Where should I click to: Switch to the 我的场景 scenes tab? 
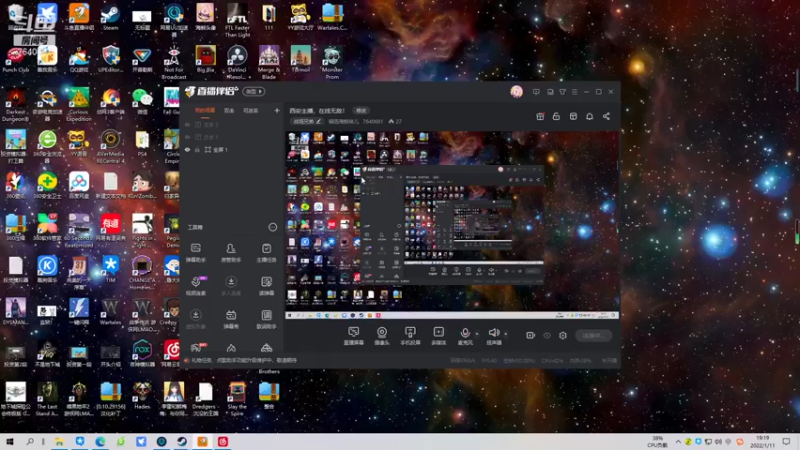[x=205, y=111]
